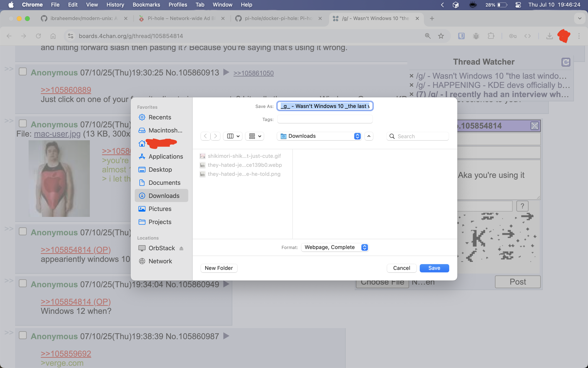Open the Chrome three-dot menu
This screenshot has width=588, height=368.
pyautogui.click(x=579, y=36)
